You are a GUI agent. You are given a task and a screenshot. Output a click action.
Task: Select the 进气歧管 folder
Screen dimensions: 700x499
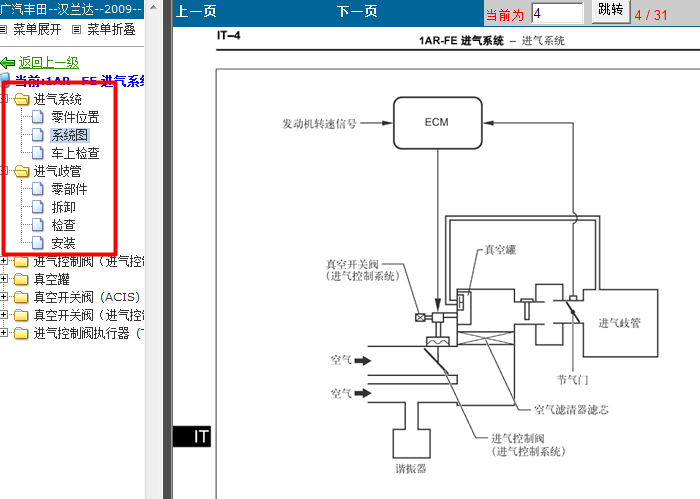coord(58,171)
